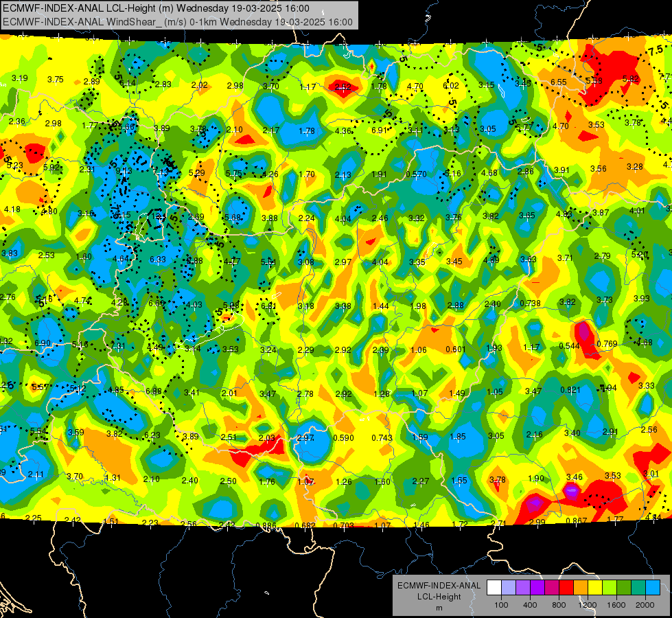Click the wind shear value 6.23

pyautogui.click(x=152, y=435)
